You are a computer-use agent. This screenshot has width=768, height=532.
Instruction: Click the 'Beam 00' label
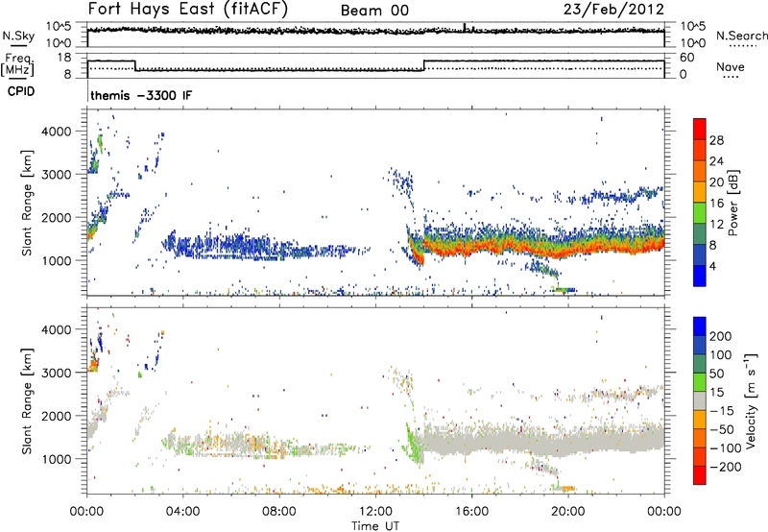pyautogui.click(x=374, y=11)
